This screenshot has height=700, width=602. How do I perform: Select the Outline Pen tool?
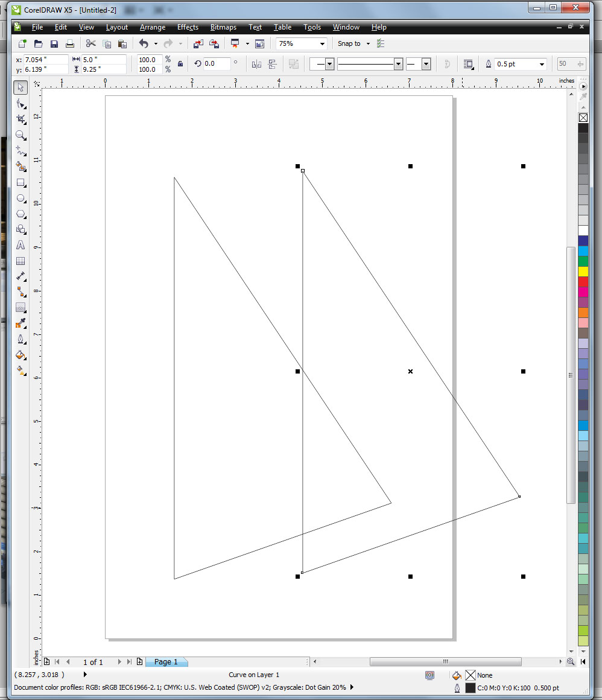[21, 339]
